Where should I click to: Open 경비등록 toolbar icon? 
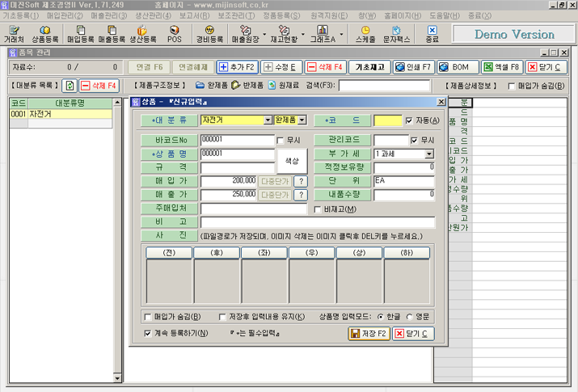click(209, 34)
